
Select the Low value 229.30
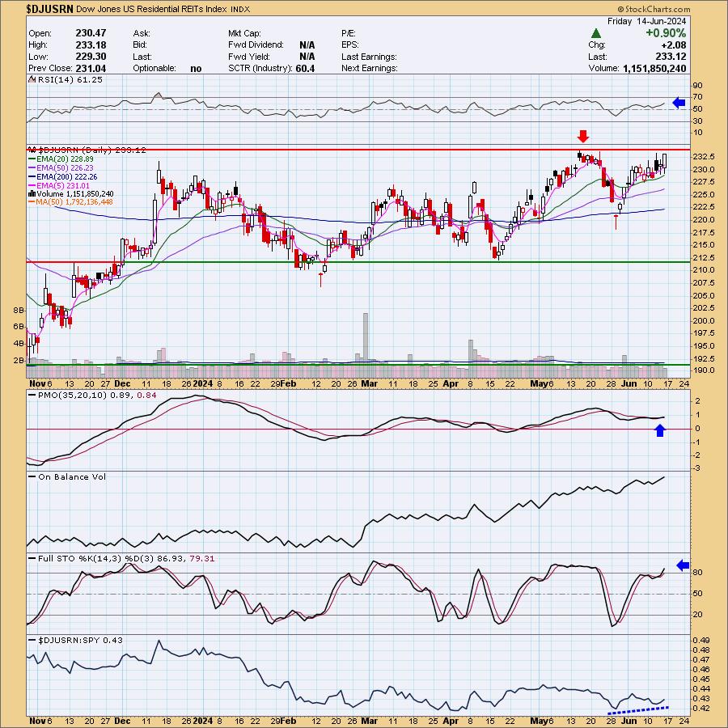point(91,56)
